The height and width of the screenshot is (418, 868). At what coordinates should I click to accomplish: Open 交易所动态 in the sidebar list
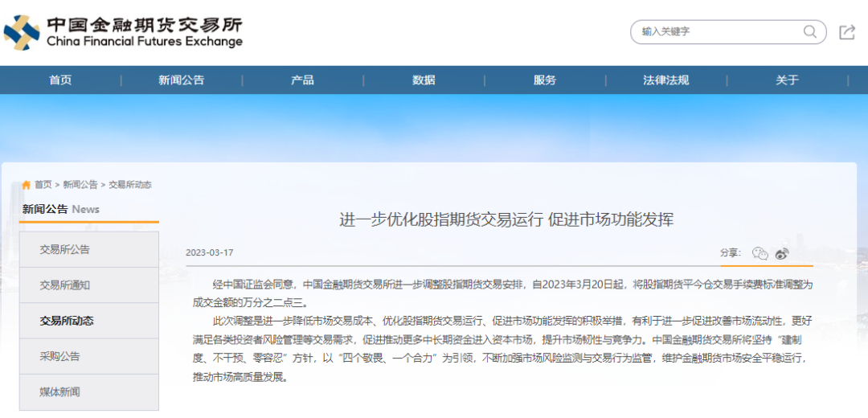pyautogui.click(x=67, y=321)
